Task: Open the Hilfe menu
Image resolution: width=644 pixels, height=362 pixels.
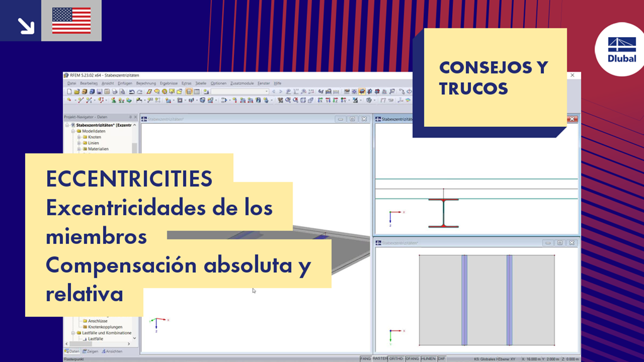Action: pyautogui.click(x=277, y=84)
